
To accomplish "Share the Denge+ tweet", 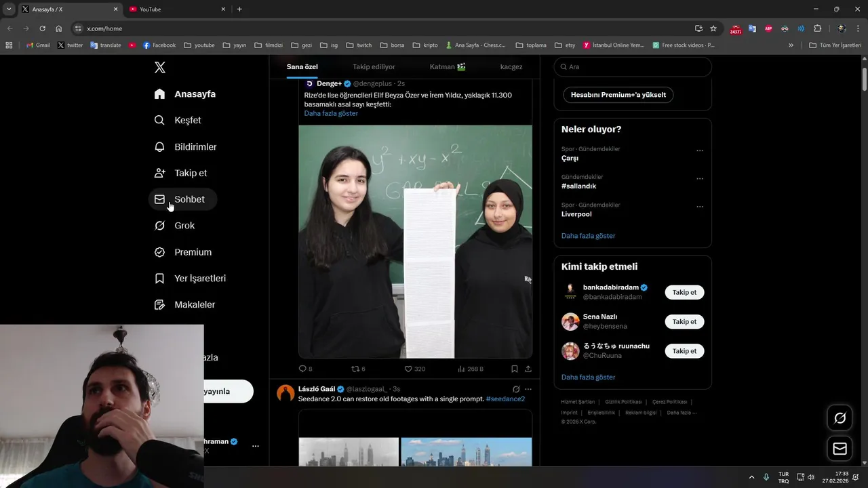I will (x=528, y=369).
